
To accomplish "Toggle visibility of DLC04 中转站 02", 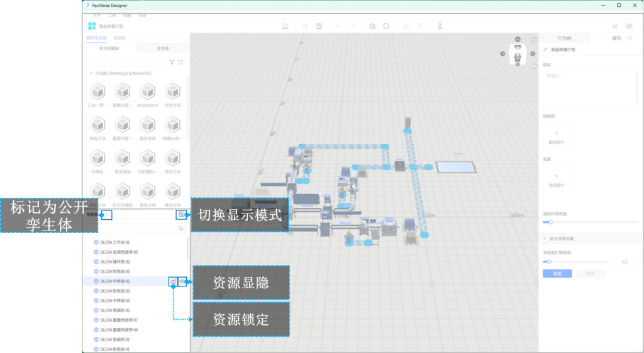I will (x=182, y=281).
